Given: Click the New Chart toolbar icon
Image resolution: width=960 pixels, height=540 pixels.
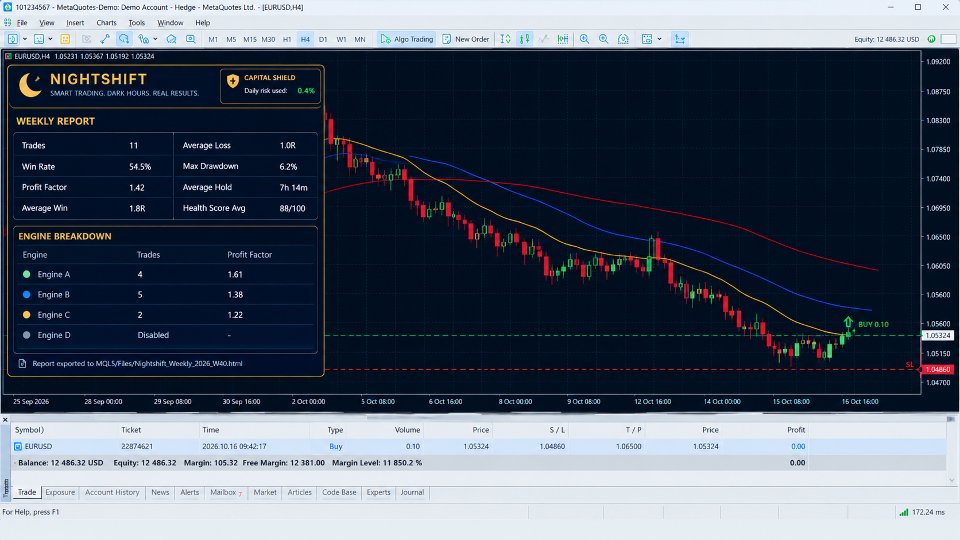Looking at the screenshot, I should click(x=13, y=39).
